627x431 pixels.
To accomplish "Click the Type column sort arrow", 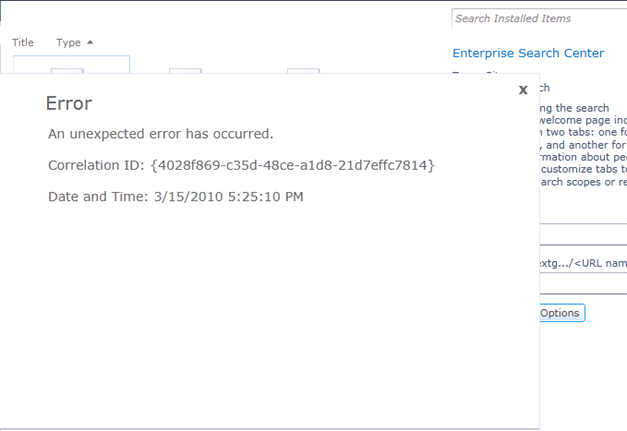I will [x=90, y=42].
